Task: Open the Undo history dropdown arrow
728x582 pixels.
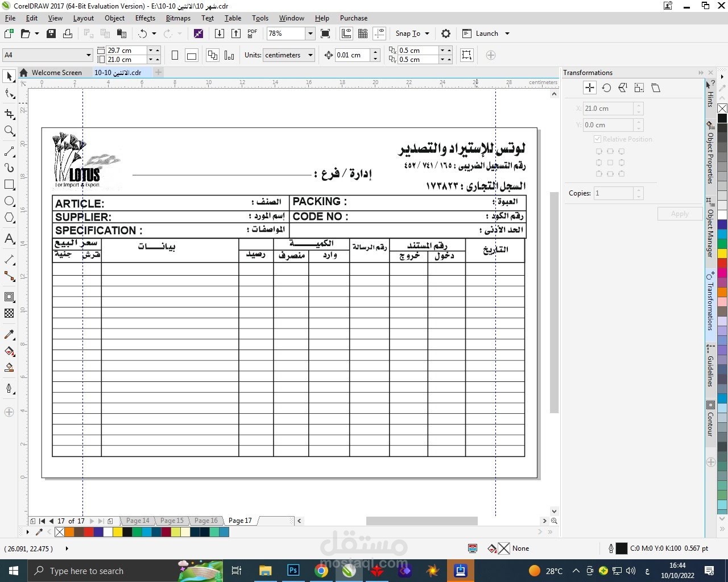Action: (154, 34)
